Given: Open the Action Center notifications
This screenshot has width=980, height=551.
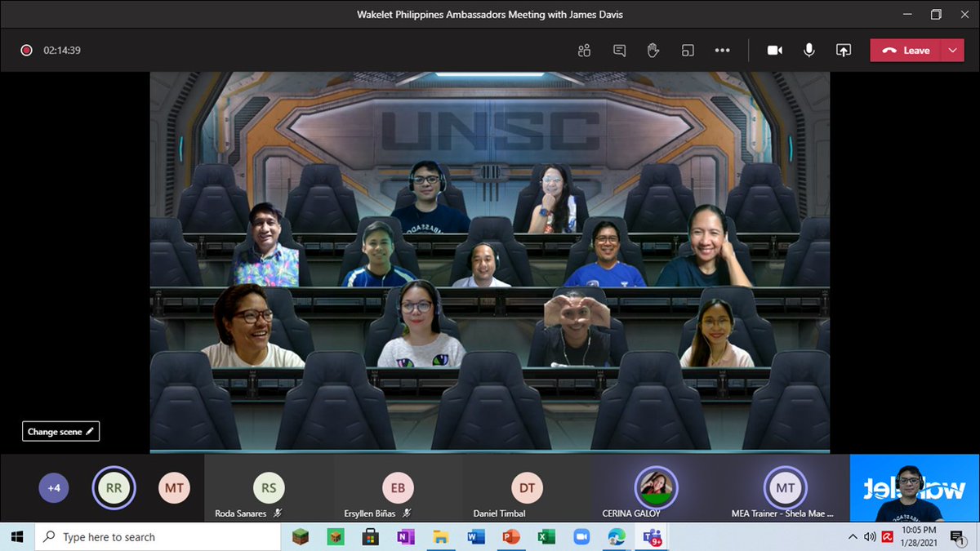Looking at the screenshot, I should 957,537.
